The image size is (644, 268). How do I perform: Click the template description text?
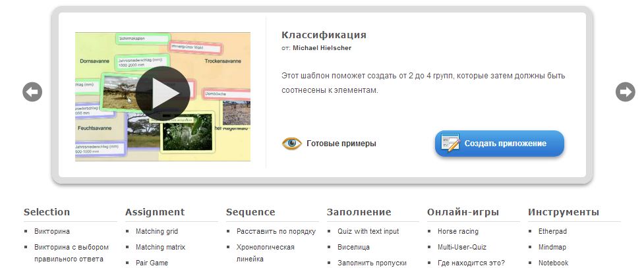(423, 83)
